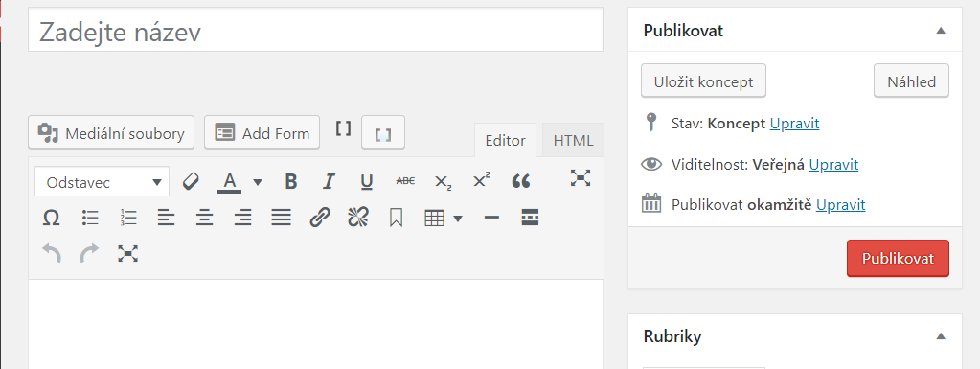The width and height of the screenshot is (980, 369).
Task: Click the Redo arrow
Action: click(89, 253)
